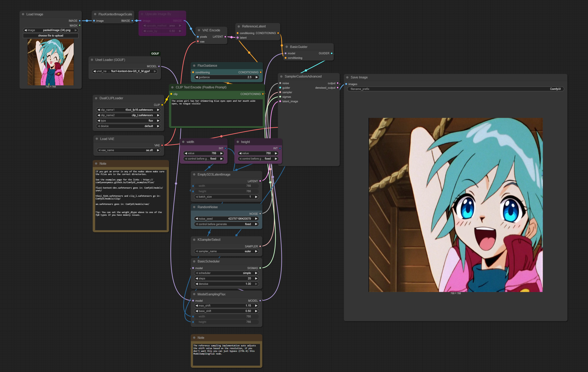
Task: Click the filename_prefix ComfyUI field
Action: click(455, 89)
